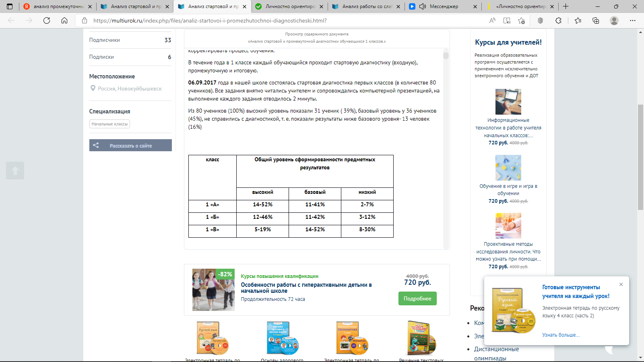Open Подписки 6 row
This screenshot has width=644, height=362.
[130, 57]
